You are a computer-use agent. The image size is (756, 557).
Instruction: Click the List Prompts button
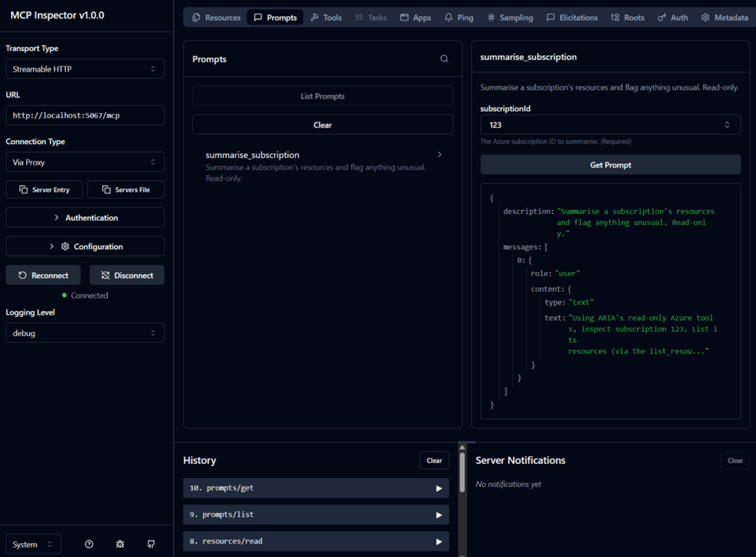click(x=323, y=96)
